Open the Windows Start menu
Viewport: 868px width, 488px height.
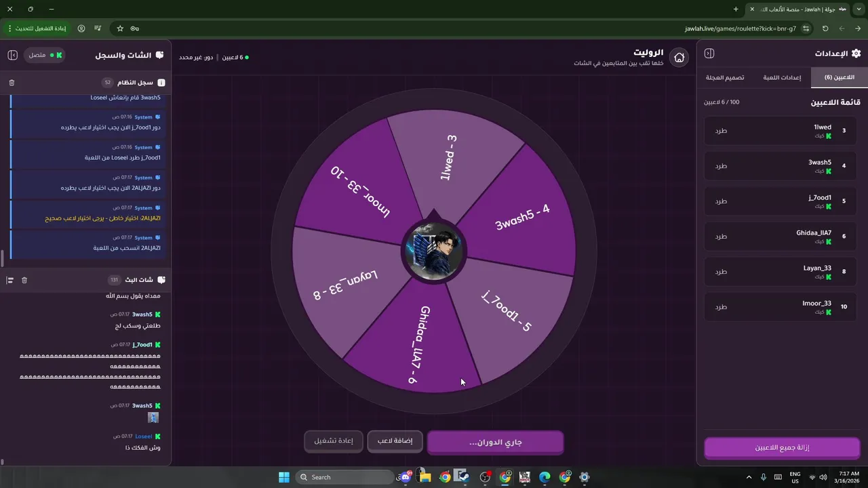[284, 477]
